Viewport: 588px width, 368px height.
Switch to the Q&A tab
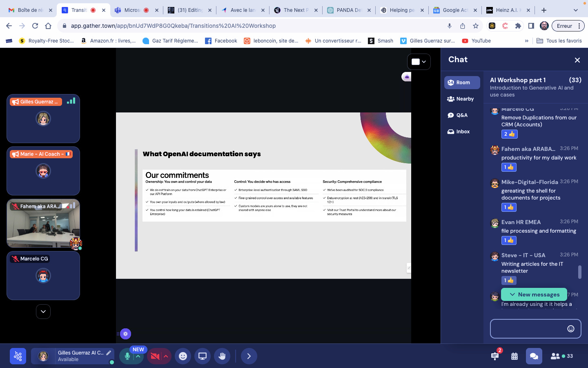462,115
